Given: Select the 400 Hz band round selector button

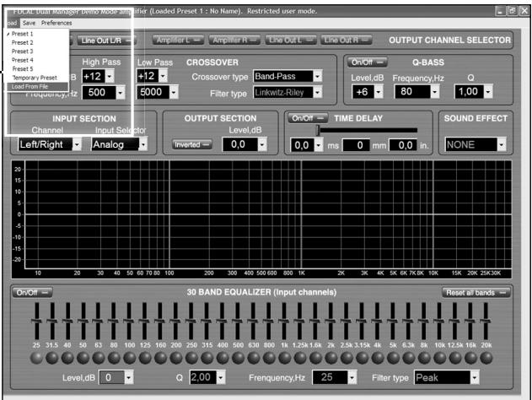Looking at the screenshot, I should pyautogui.click(x=223, y=358).
